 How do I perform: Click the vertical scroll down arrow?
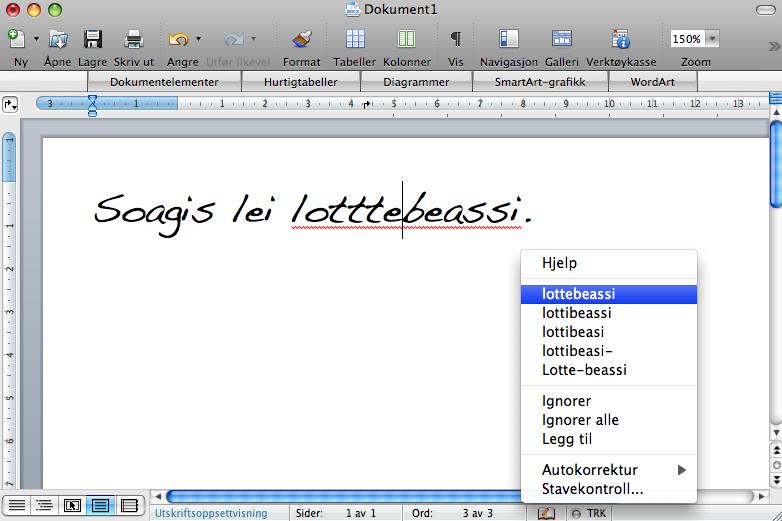(x=776, y=432)
